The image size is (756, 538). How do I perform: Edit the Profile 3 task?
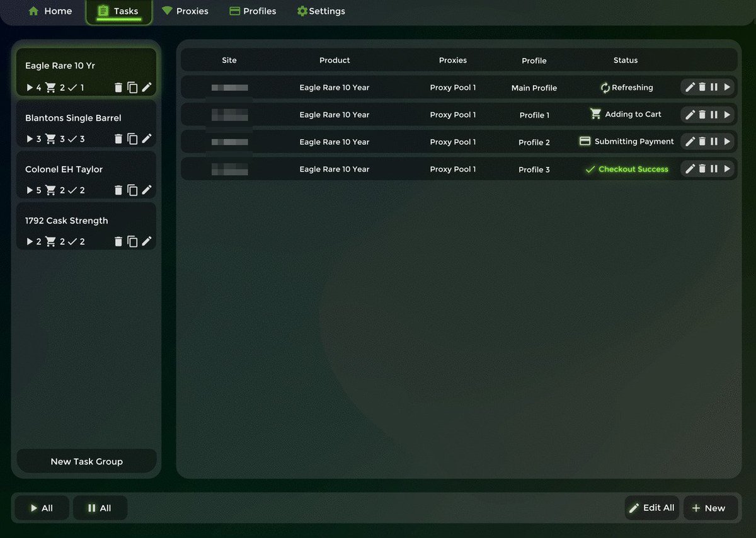coord(690,169)
